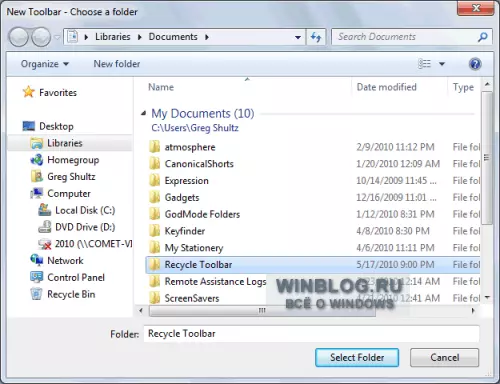Click the Refresh button next to address bar
500x384 pixels.
click(x=316, y=37)
